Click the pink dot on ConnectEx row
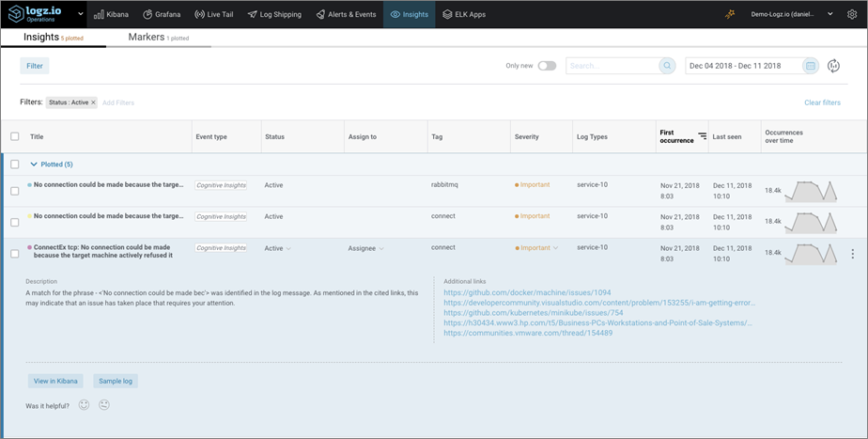The image size is (868, 439). 29,248
